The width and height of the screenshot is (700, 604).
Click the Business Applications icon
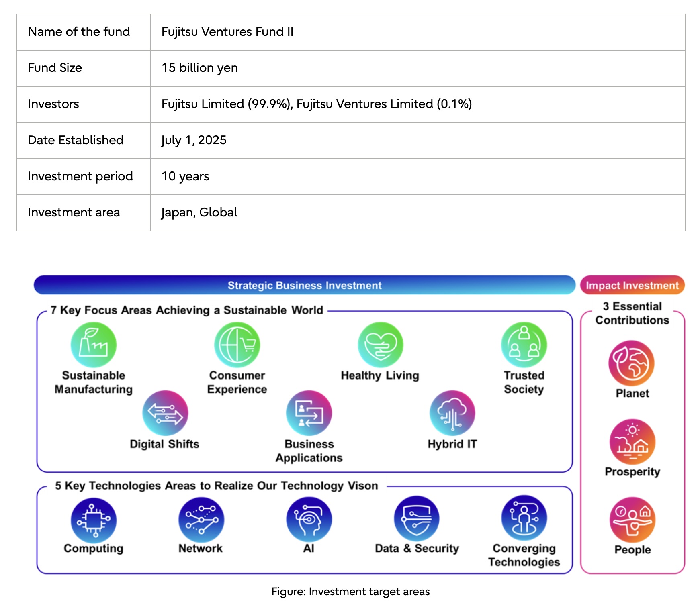tap(309, 413)
